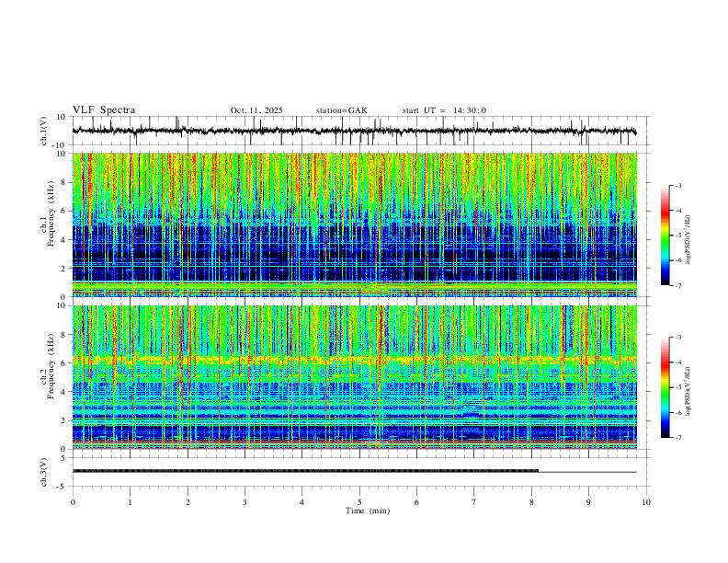Click inside the ch.1 spectrogram panel
Viewport: 728px width, 563px height.
tap(354, 224)
